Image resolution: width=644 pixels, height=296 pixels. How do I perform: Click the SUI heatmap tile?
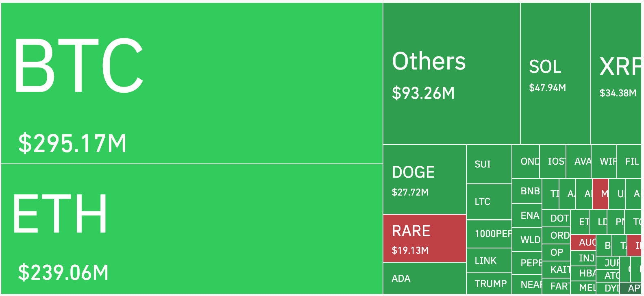[489, 164]
